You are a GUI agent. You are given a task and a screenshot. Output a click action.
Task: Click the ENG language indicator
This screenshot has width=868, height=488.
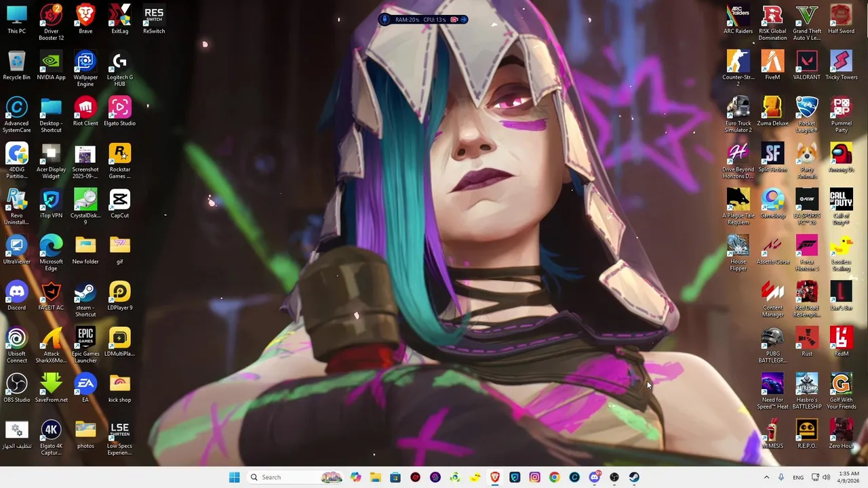(x=798, y=477)
